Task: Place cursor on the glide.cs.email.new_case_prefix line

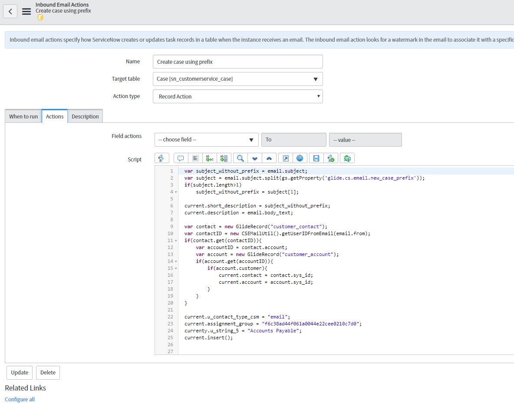Action: (304, 178)
